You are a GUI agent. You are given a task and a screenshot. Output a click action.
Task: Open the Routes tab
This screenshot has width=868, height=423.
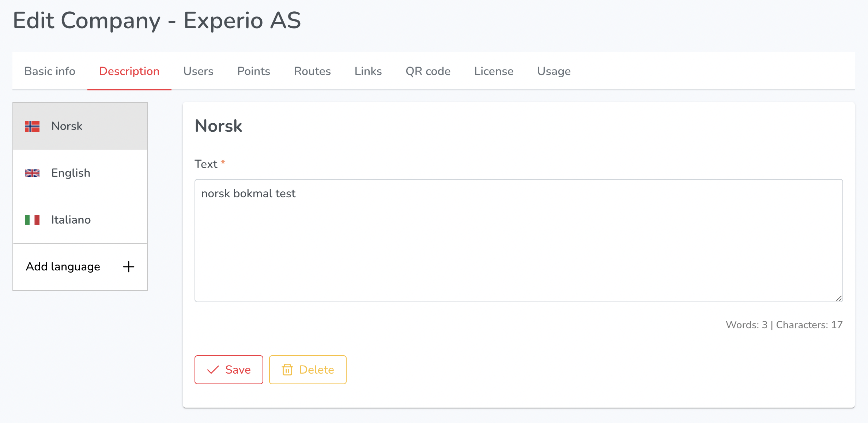tap(313, 71)
